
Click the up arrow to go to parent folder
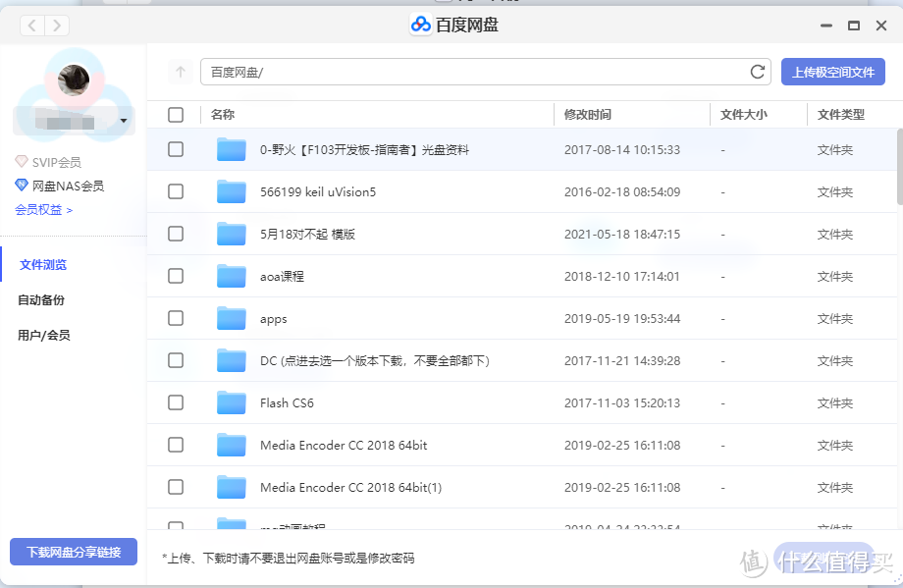click(x=180, y=72)
